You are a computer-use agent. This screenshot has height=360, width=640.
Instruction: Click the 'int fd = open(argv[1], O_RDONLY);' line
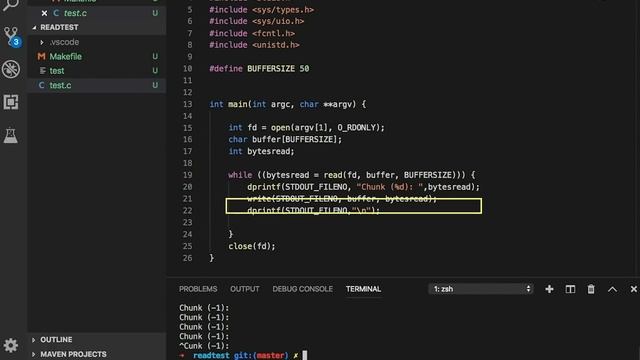point(307,128)
